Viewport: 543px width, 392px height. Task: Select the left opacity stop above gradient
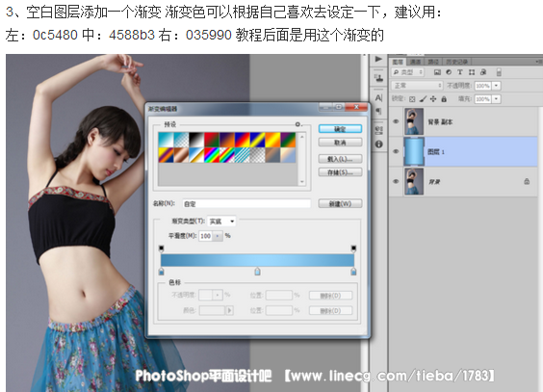tap(162, 248)
